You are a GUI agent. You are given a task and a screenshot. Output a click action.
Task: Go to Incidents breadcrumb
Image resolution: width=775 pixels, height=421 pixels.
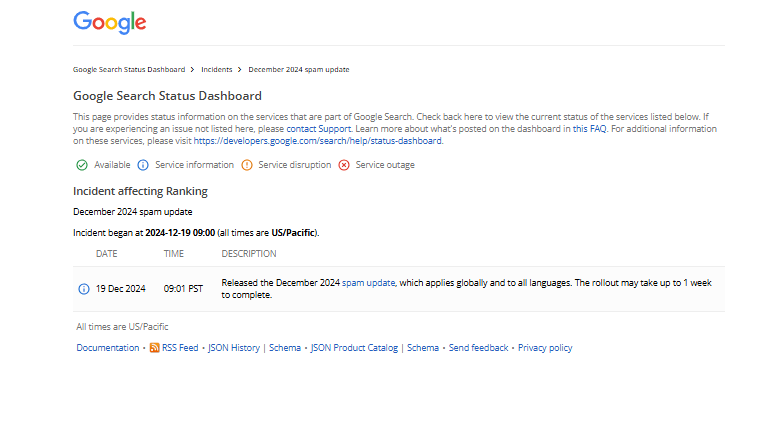point(216,70)
